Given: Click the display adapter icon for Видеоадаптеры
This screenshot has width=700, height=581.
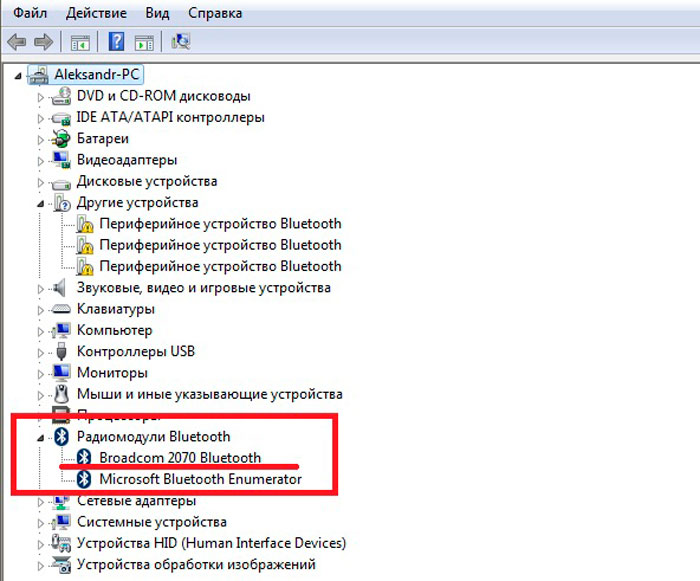Looking at the screenshot, I should [x=61, y=160].
